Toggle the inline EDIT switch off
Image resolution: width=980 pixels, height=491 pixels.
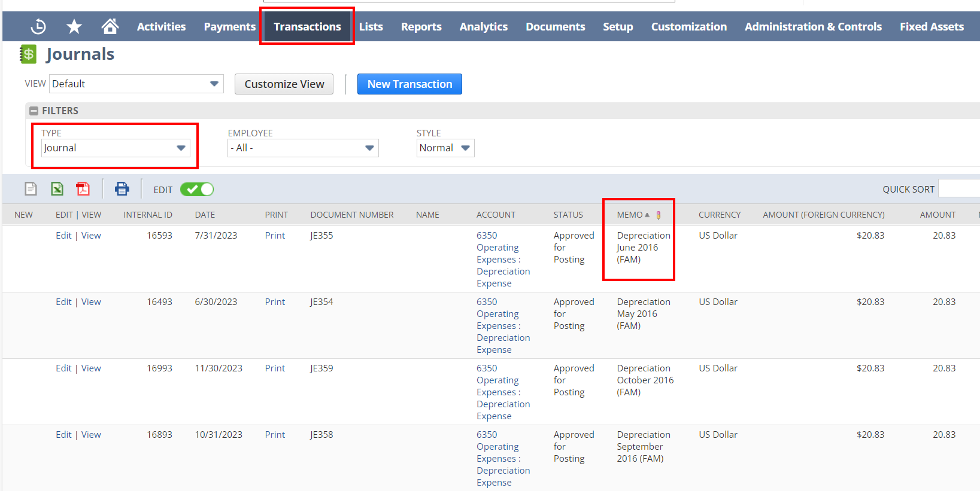point(197,190)
